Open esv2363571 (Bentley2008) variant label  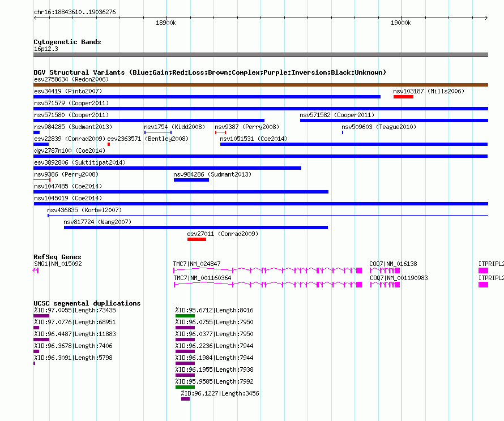(148, 139)
